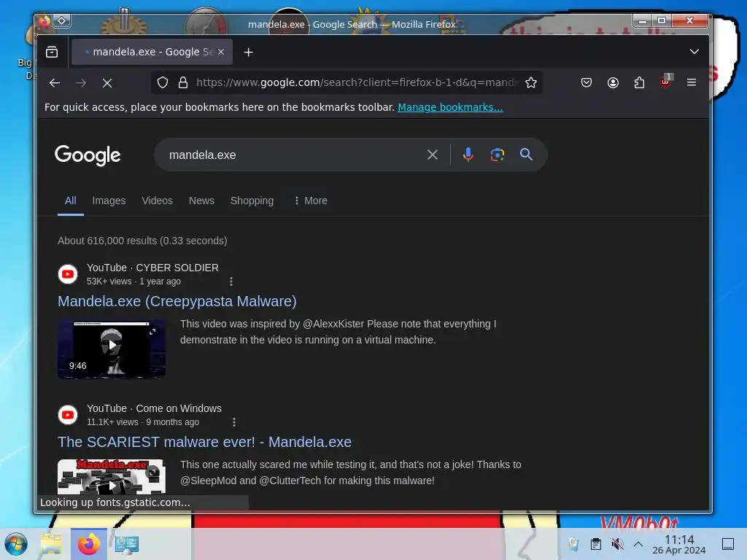This screenshot has width=747, height=560.
Task: Click the muted volume tray icon
Action: [617, 544]
